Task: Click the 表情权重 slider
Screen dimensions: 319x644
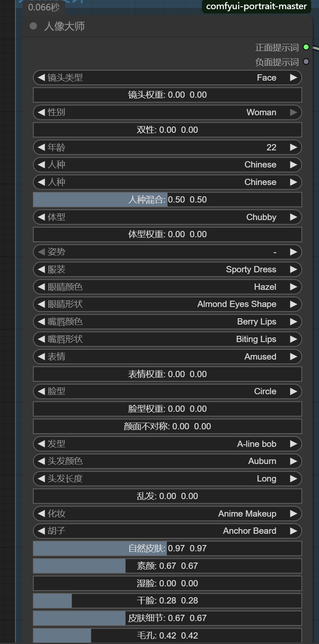Action: (x=167, y=374)
